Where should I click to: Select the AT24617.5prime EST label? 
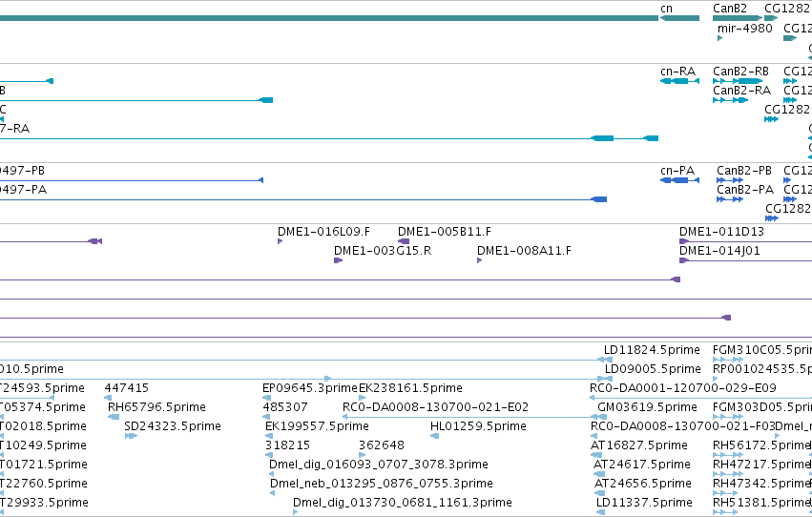(641, 465)
